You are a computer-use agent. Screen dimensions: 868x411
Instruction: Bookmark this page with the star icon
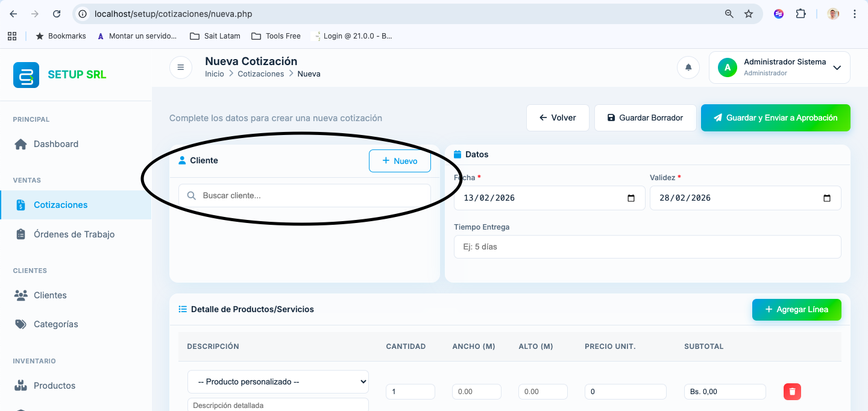tap(749, 14)
